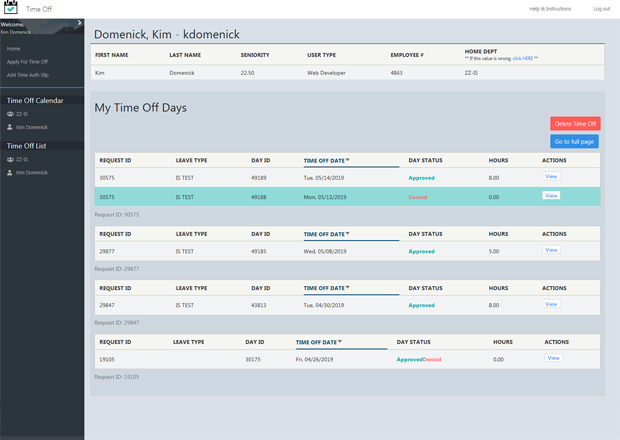View the 05/14/2019 approved day
This screenshot has width=620, height=440.
click(x=551, y=176)
